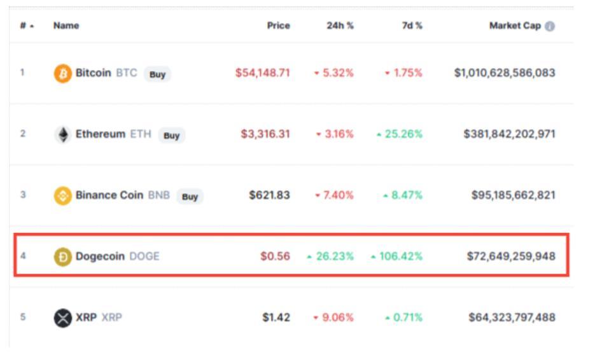Sort by the # rank column
595x364 pixels.
pyautogui.click(x=25, y=26)
